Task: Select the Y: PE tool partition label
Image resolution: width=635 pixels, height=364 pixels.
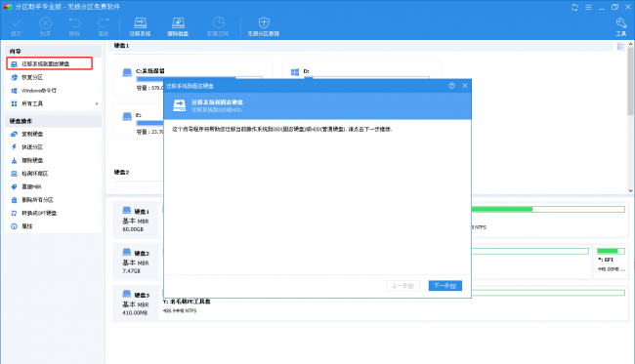Action: 187,302
